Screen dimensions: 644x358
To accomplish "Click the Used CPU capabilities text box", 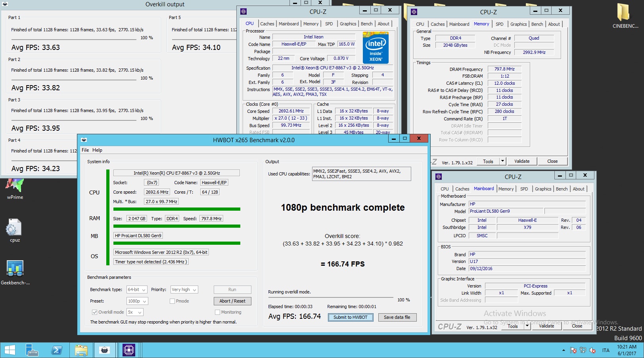I will 362,174.
